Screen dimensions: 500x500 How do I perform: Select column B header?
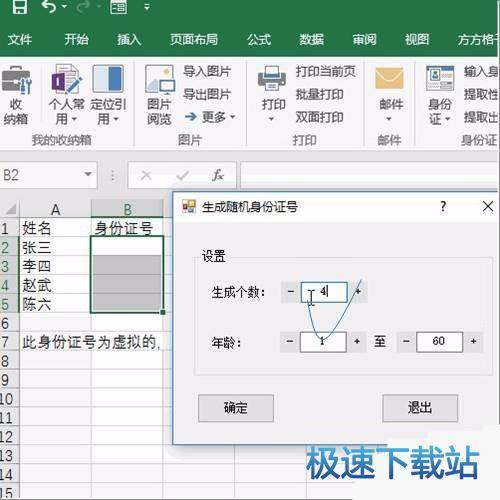(127, 209)
